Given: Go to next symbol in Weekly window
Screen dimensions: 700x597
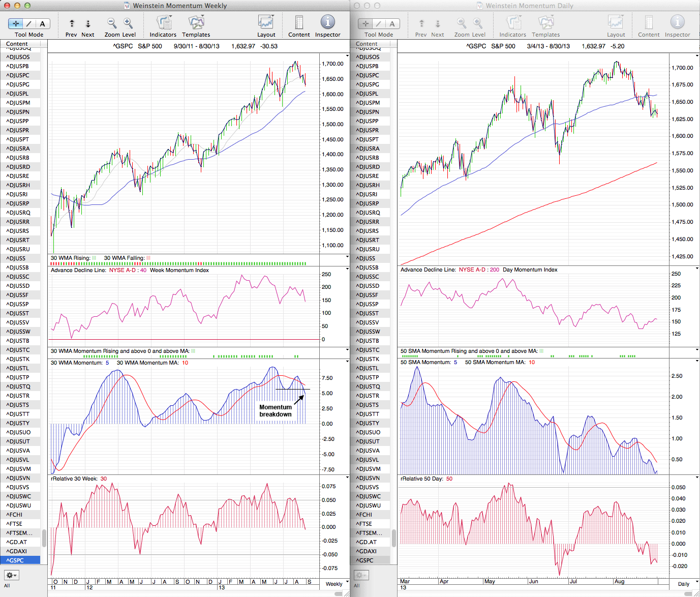Looking at the screenshot, I should pyautogui.click(x=88, y=23).
